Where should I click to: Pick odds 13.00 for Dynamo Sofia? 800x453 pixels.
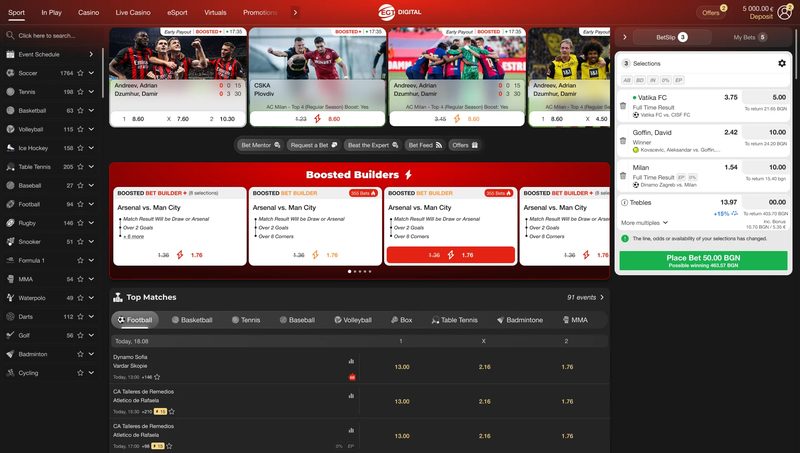pos(402,367)
